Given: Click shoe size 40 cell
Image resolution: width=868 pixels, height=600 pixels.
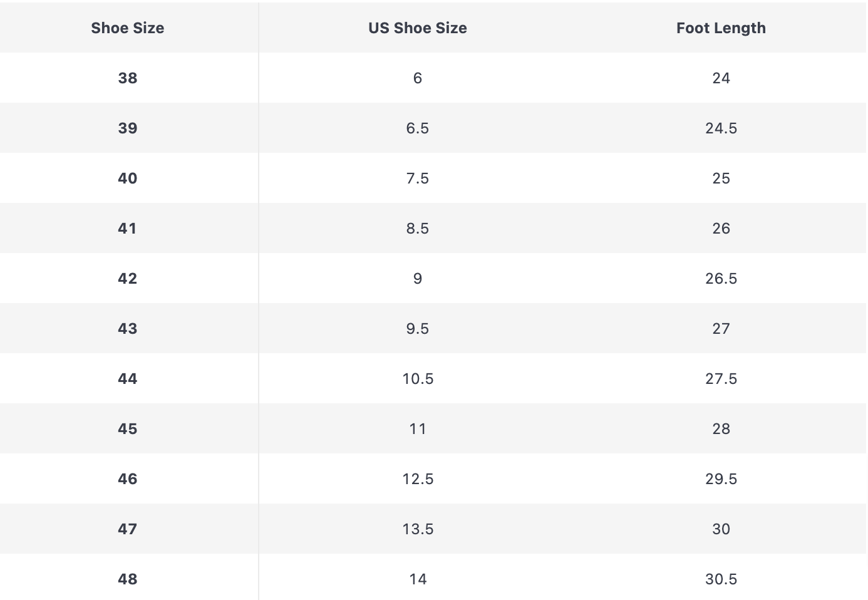Looking at the screenshot, I should click(x=128, y=178).
